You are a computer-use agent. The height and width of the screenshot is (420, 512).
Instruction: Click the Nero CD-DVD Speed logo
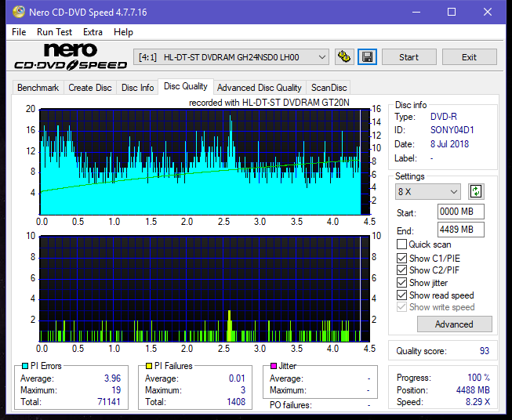coord(71,56)
